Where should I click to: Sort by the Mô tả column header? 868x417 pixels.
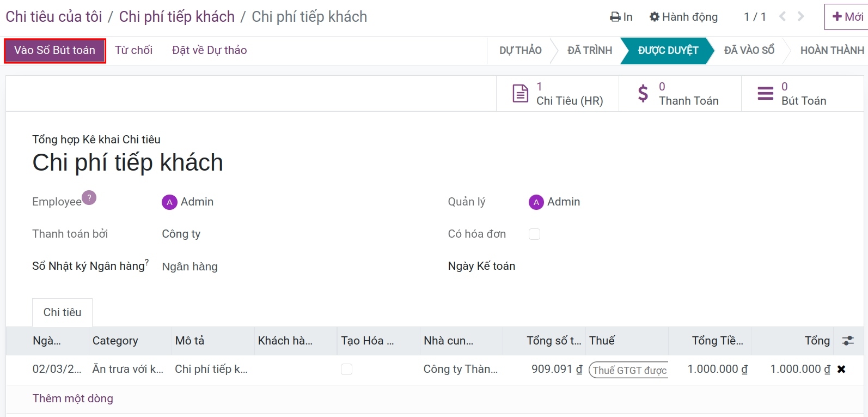tap(213, 341)
